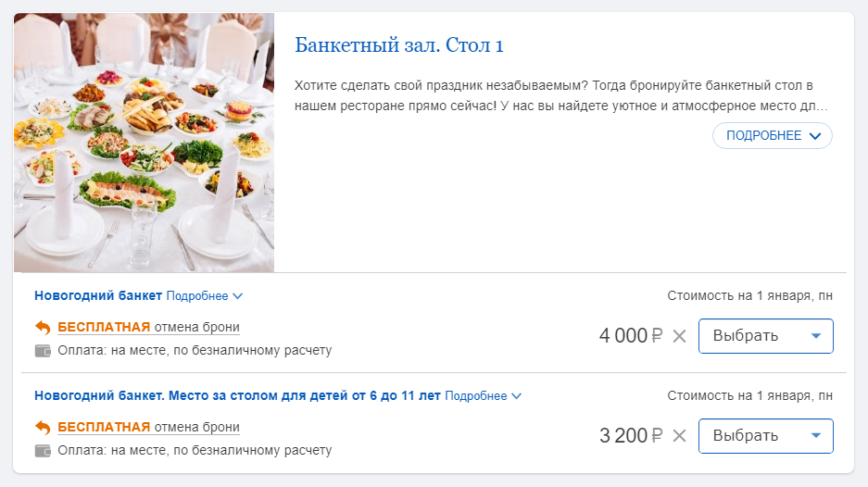Click the banquet table photo thumbnail

(x=144, y=143)
